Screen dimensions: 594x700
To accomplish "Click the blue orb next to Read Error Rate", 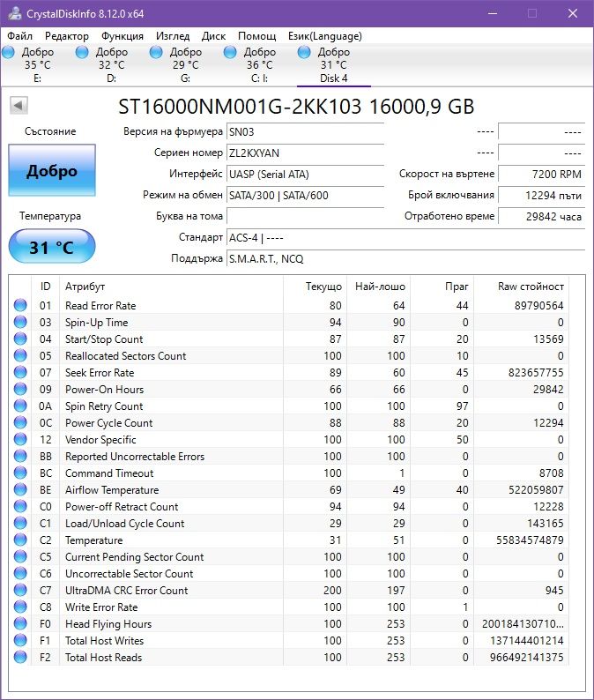I will click(x=20, y=305).
